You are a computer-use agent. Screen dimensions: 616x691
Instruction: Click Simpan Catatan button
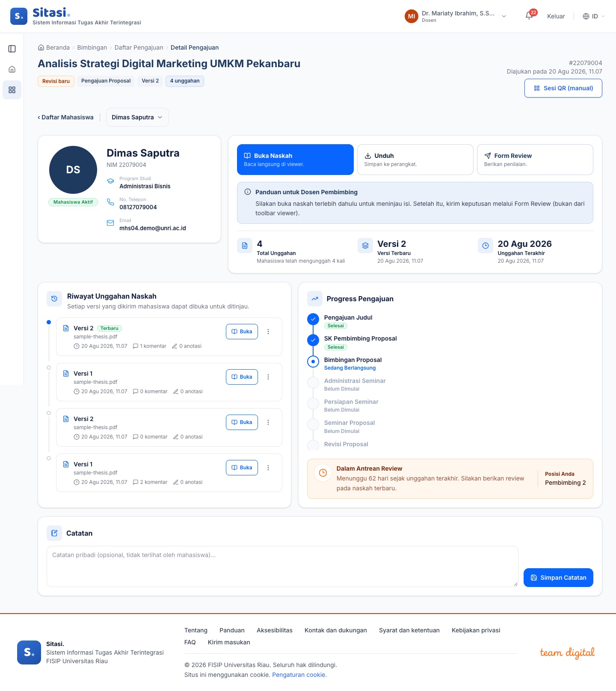558,578
